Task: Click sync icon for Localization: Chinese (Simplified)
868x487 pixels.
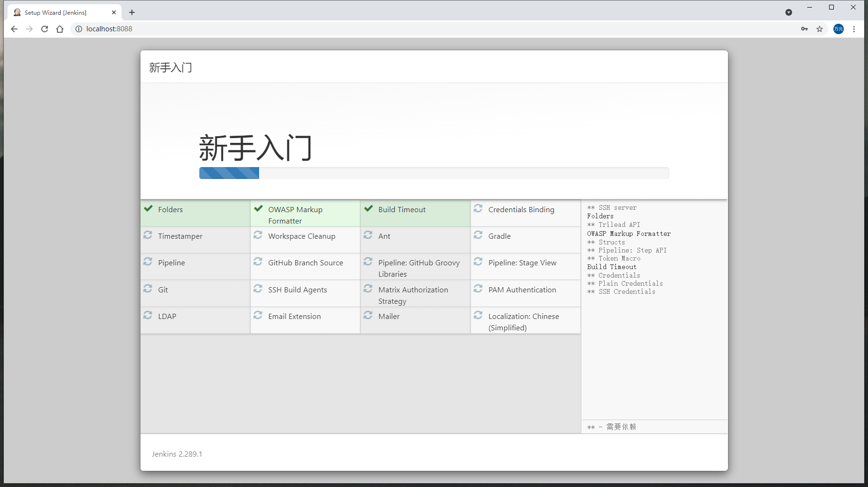Action: (x=478, y=315)
